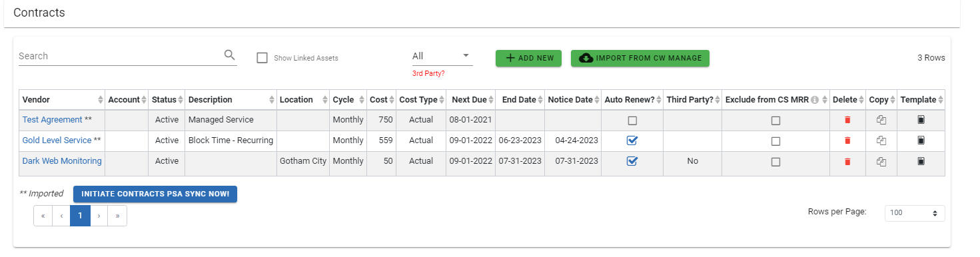The height and width of the screenshot is (257, 980).
Task: Delete the Test Agreement contract
Action: pyautogui.click(x=847, y=121)
